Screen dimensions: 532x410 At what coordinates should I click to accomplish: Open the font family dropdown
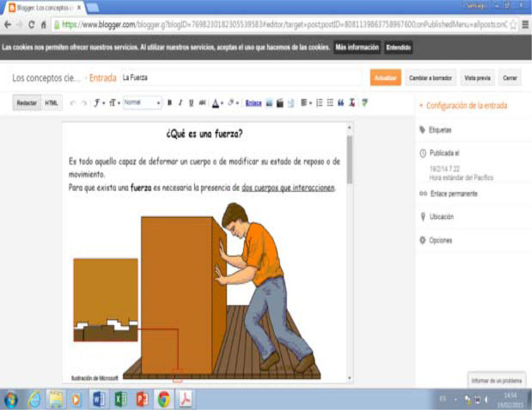coord(99,103)
